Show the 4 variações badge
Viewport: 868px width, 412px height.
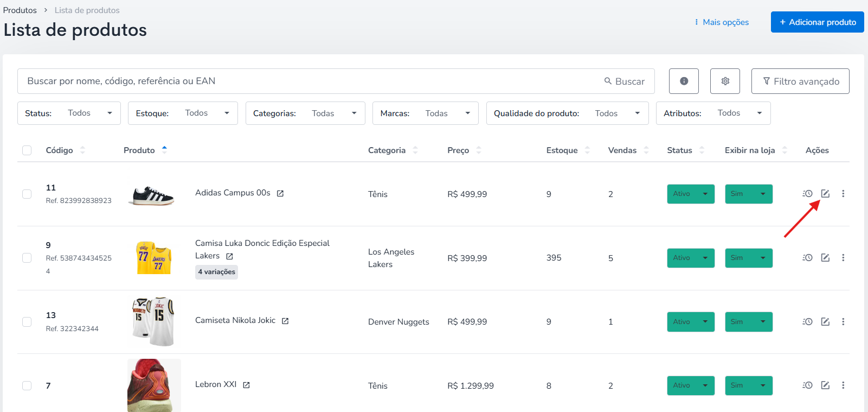click(x=216, y=272)
